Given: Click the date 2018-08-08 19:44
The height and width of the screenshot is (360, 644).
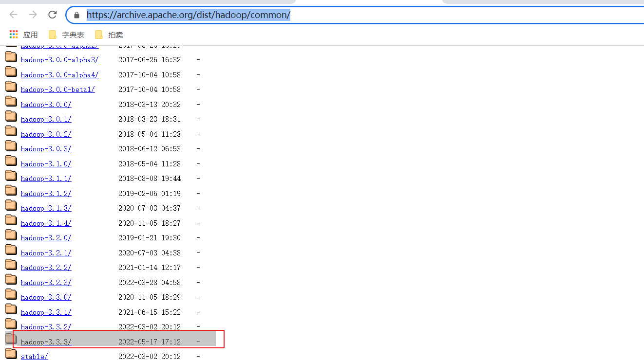Looking at the screenshot, I should (x=150, y=179).
